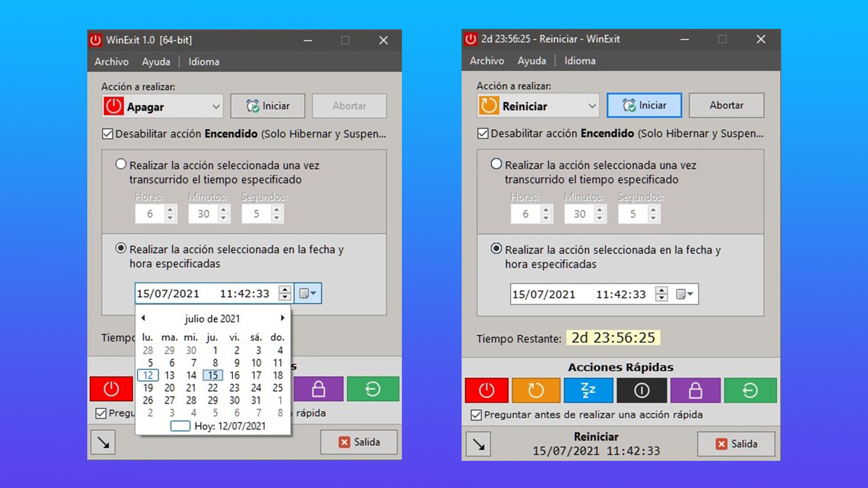The image size is (868, 488).
Task: Click the WinExit power icon in left title bar
Action: (96, 40)
